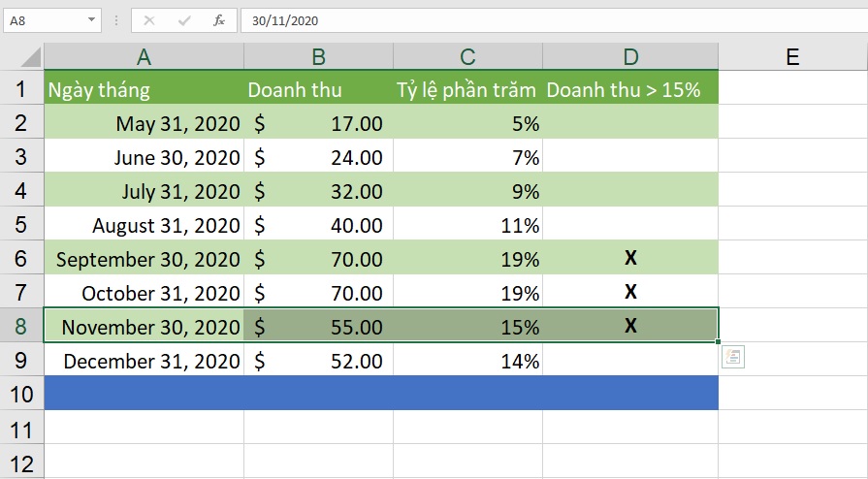
Task: Click the revenue cell showing 32.00
Action: click(318, 190)
